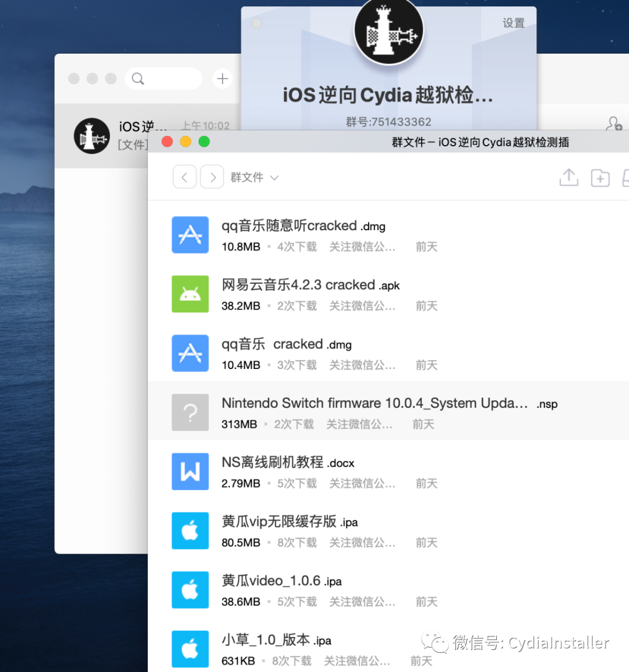
Task: Click the 10.8MB file size text
Action: [x=241, y=247]
